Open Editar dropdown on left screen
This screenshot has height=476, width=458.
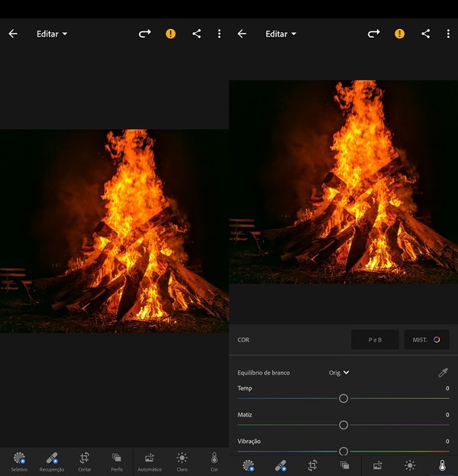[52, 34]
